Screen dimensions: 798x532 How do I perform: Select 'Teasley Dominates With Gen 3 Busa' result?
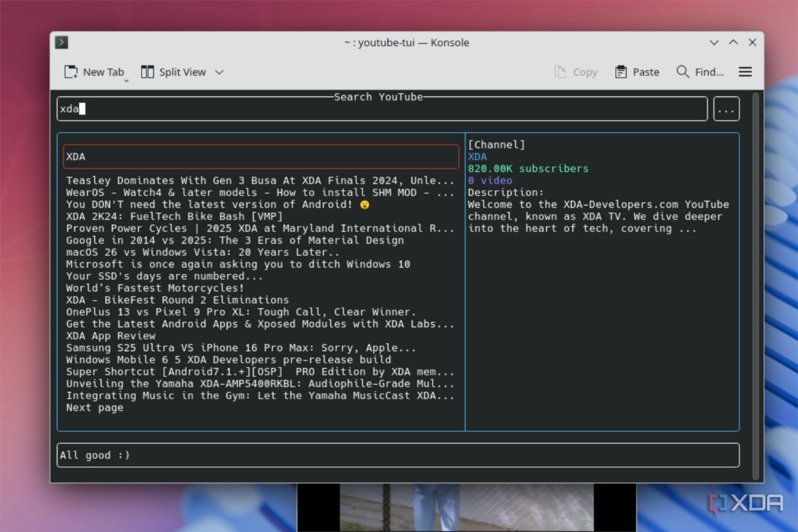[x=260, y=180]
